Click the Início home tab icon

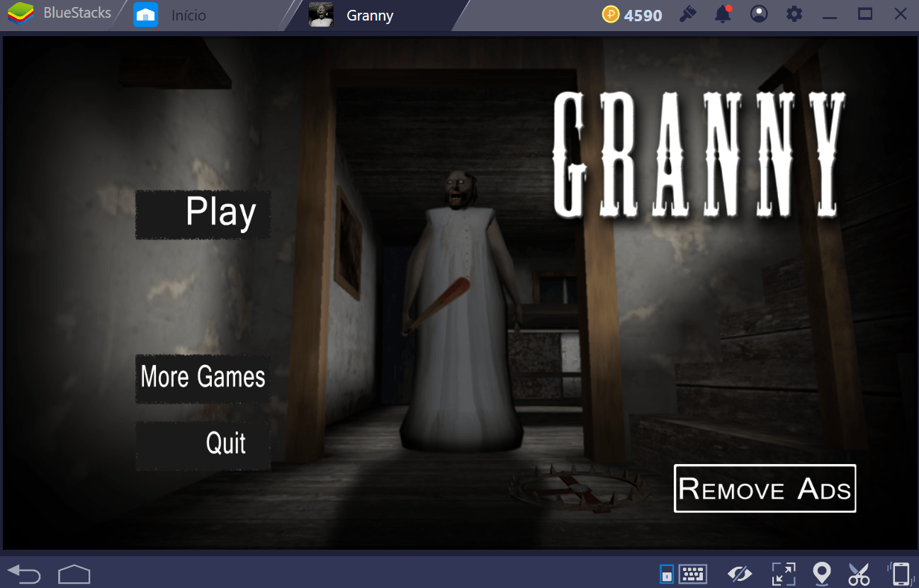pyautogui.click(x=146, y=14)
